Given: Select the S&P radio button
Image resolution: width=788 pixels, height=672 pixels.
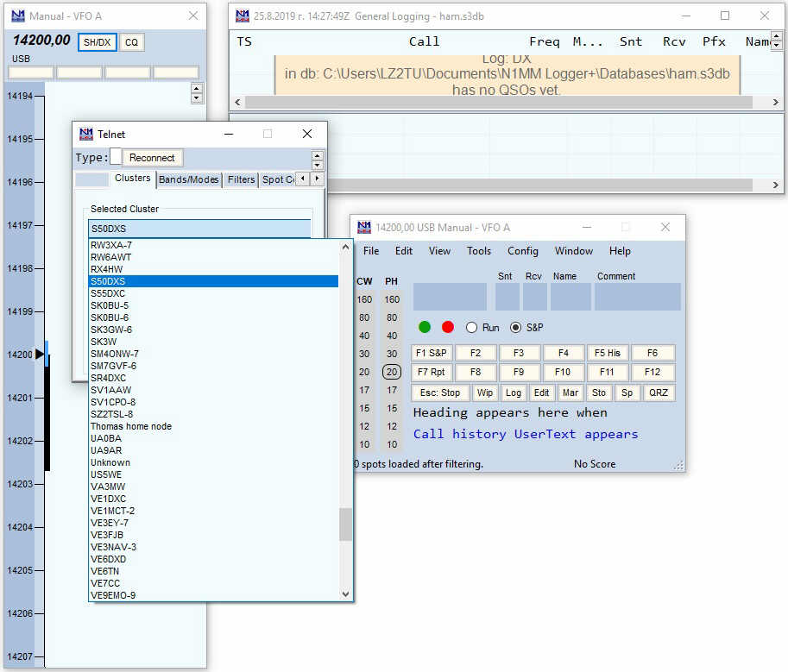Looking at the screenshot, I should coord(516,328).
